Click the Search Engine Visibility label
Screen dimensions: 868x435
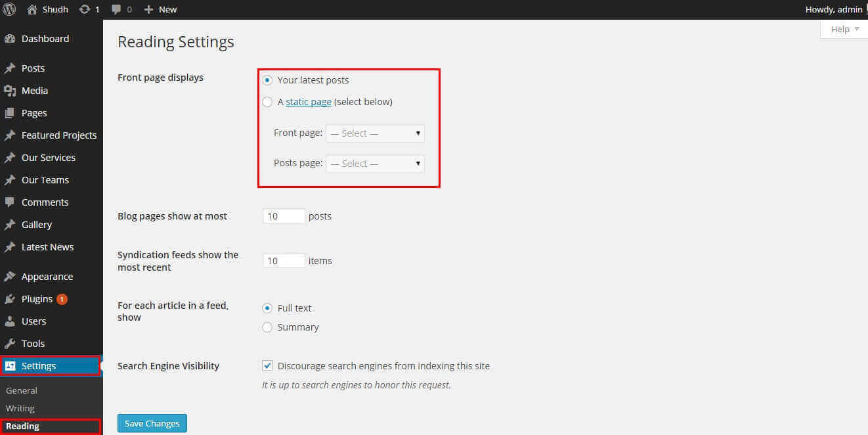pos(168,366)
